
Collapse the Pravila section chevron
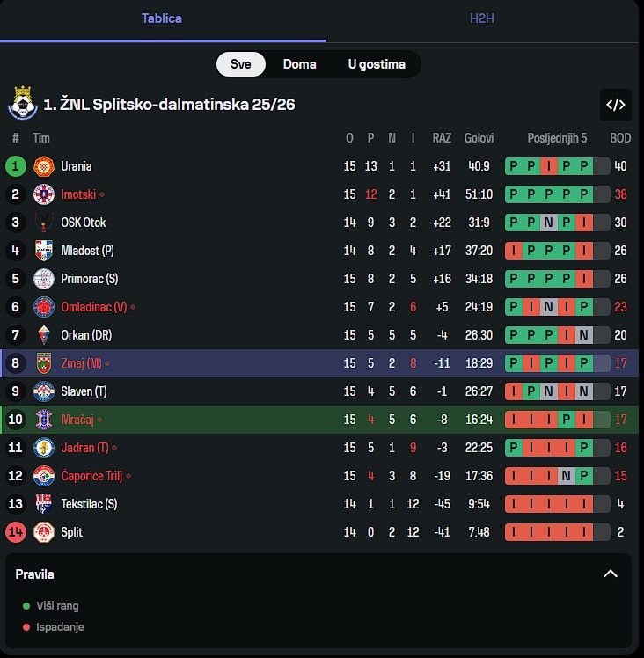611,574
